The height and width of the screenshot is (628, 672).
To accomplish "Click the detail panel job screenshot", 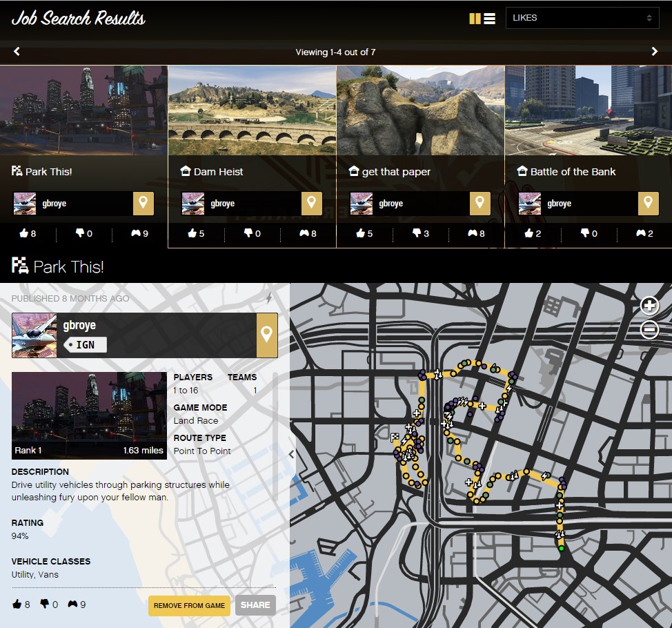I will (89, 415).
